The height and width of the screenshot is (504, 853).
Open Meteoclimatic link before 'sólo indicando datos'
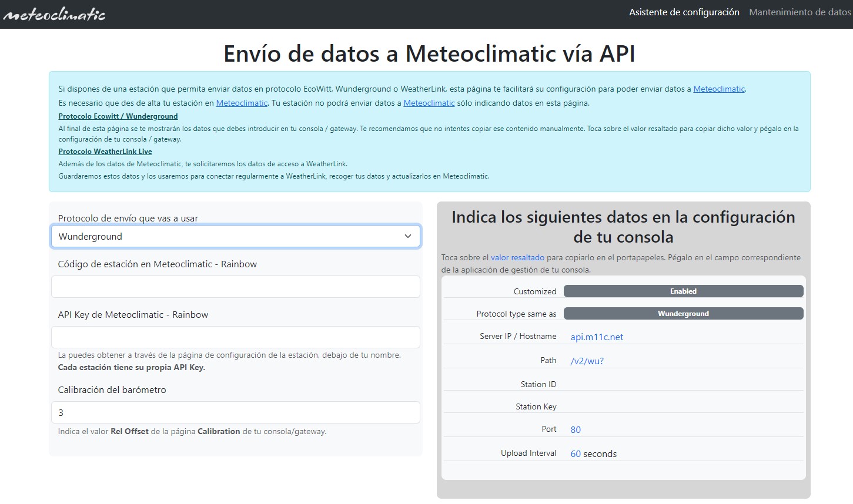click(x=429, y=103)
